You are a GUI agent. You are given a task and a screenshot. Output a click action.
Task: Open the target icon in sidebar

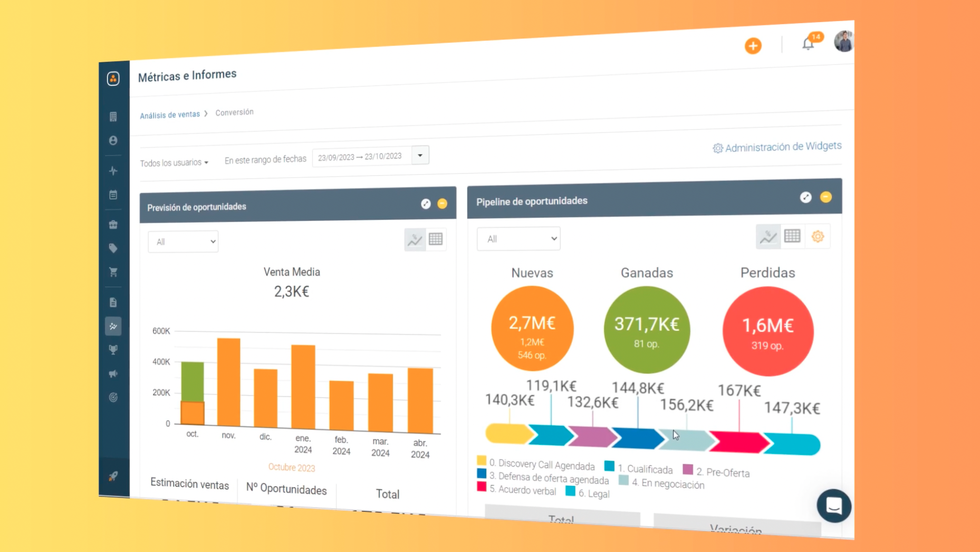click(x=113, y=397)
